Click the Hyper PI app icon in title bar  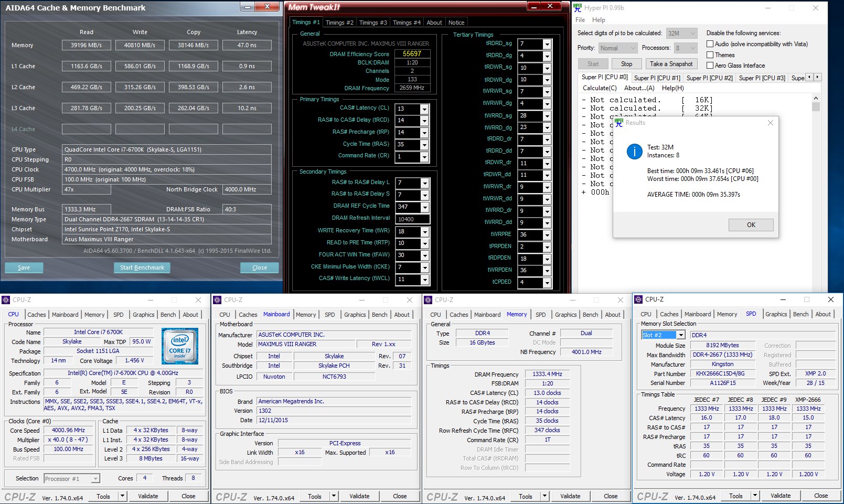[x=578, y=8]
